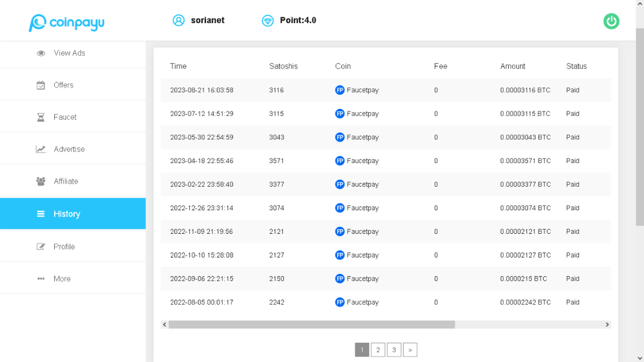644x362 pixels.
Task: Click the table's horizontal scrollbar left arrow
Action: [x=165, y=325]
